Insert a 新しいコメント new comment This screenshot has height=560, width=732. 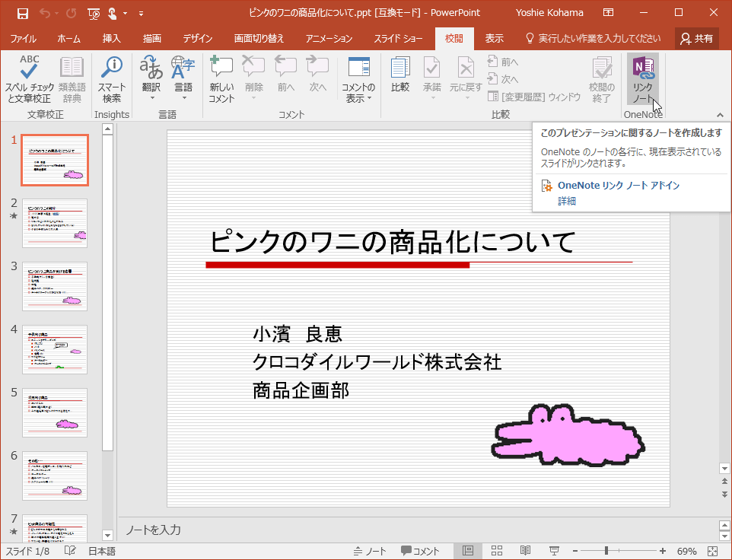[221, 80]
